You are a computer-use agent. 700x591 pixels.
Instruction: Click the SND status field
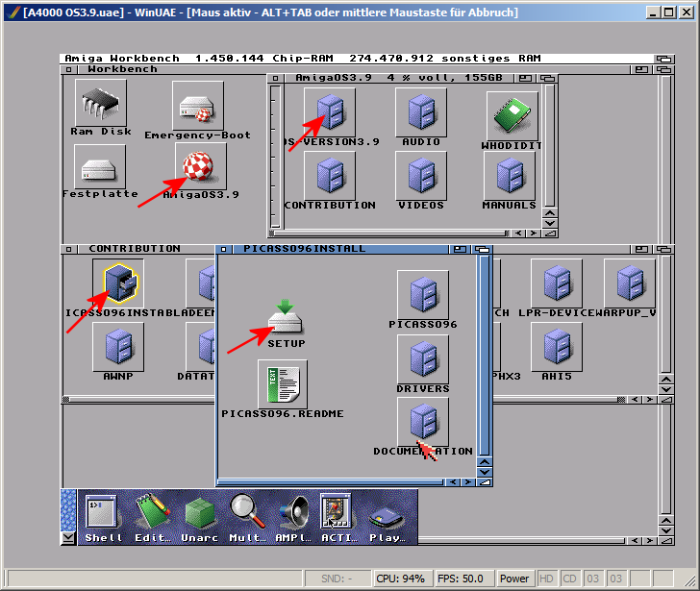click(x=337, y=579)
